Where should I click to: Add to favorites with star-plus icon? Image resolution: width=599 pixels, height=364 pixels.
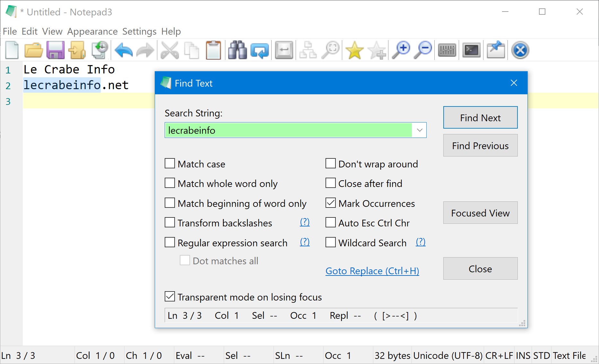[377, 50]
